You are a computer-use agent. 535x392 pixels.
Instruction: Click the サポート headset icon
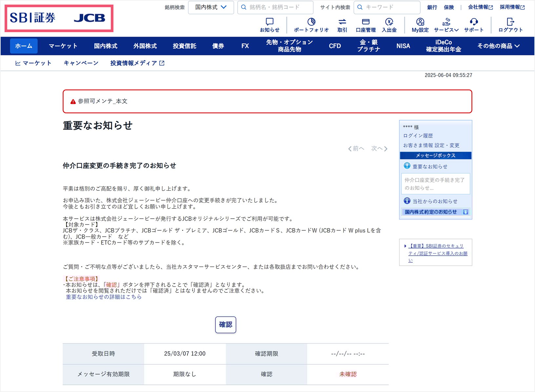pyautogui.click(x=473, y=22)
